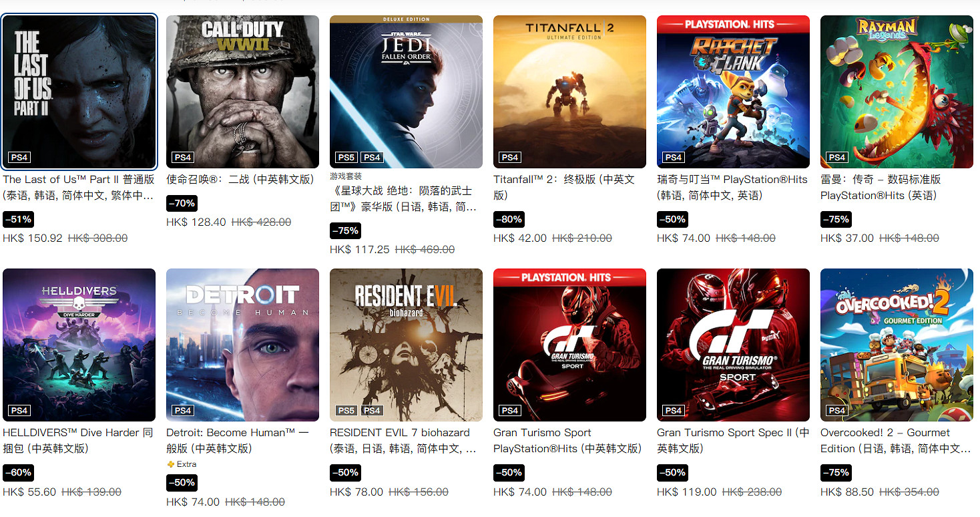Open the Detroit: Become Human cover image
The image size is (980, 517).
point(242,345)
